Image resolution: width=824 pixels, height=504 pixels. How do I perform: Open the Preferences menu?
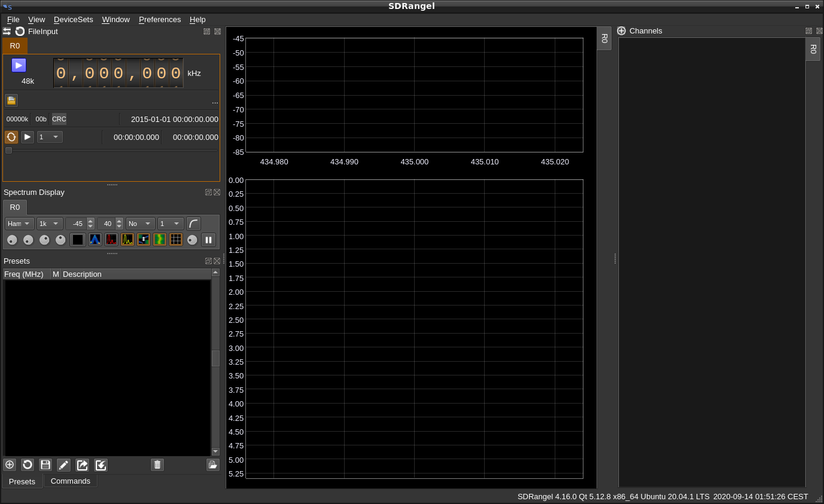[160, 19]
